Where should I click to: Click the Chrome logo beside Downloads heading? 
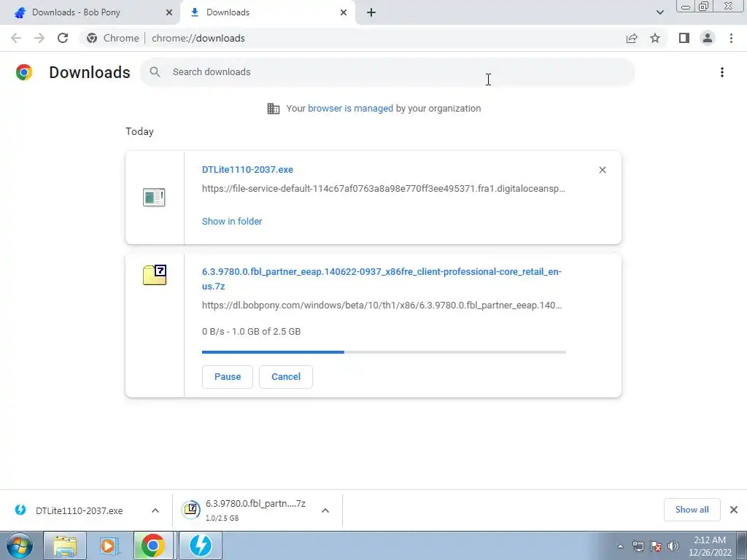tap(24, 72)
